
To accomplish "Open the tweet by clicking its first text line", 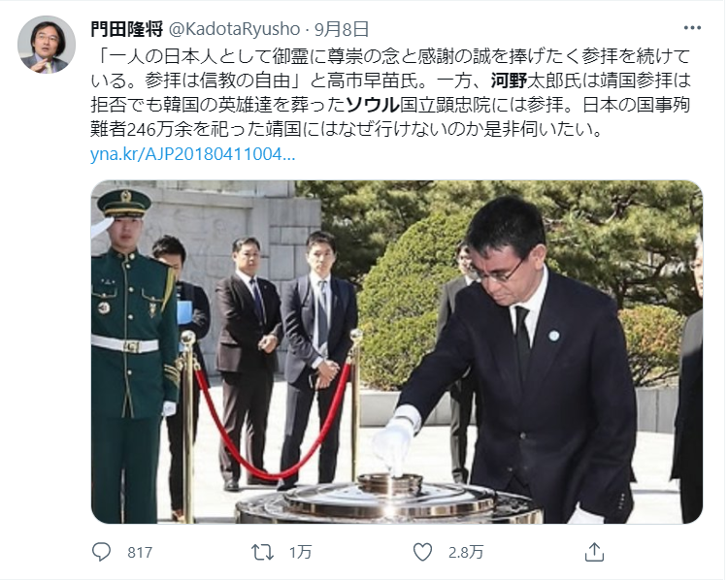I will pyautogui.click(x=390, y=56).
